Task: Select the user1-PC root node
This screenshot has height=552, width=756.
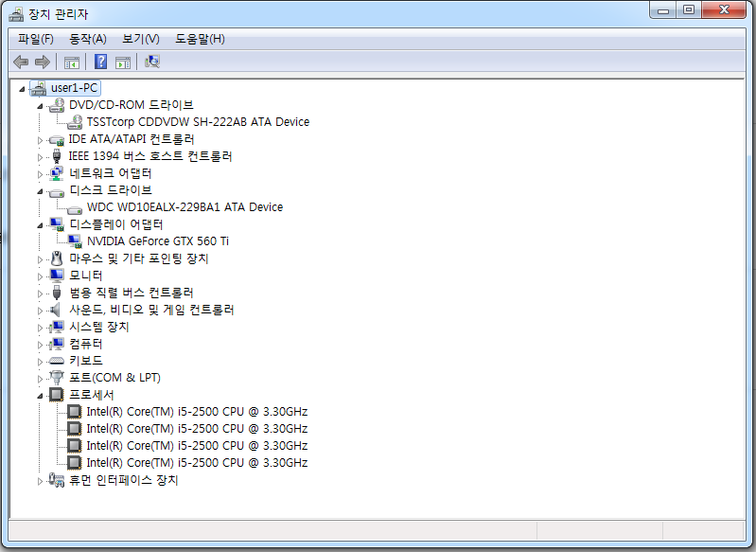Action: tap(75, 88)
